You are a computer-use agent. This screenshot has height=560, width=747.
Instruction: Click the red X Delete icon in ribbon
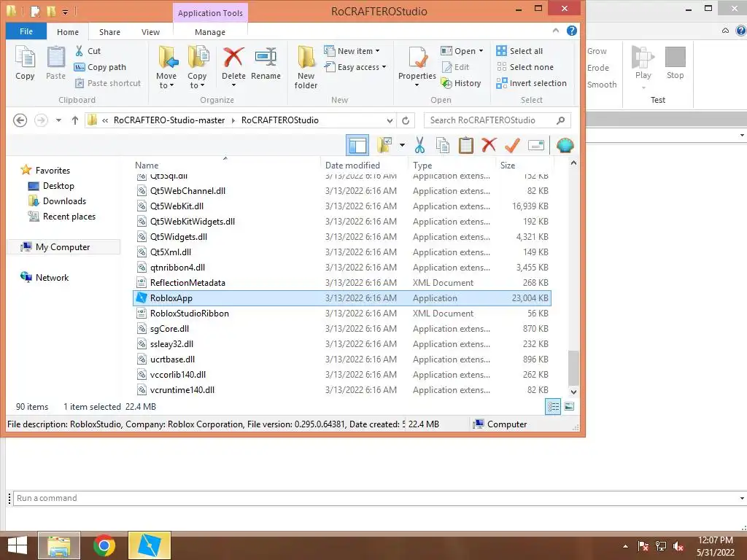(x=233, y=58)
